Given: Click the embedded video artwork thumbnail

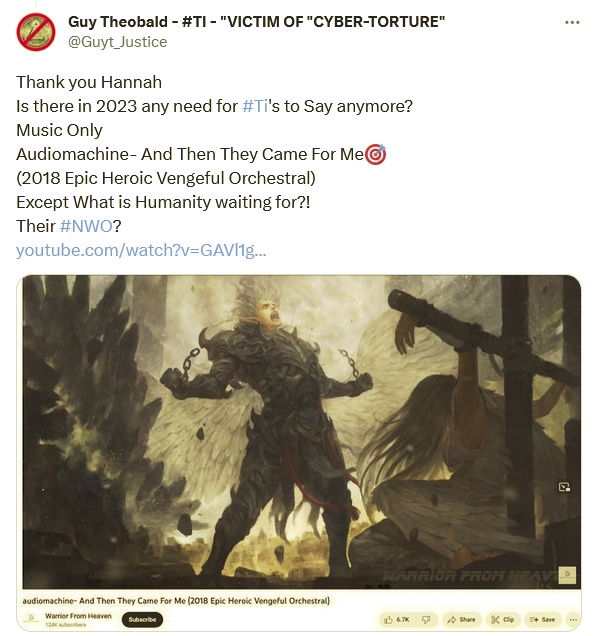Looking at the screenshot, I should [x=301, y=432].
